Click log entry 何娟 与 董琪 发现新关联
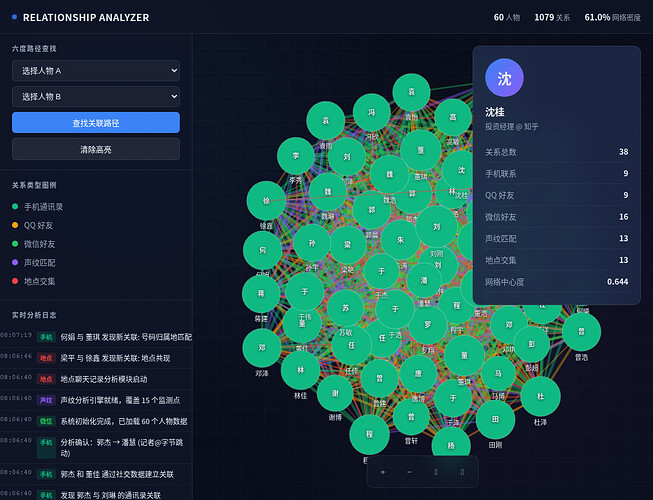Image resolution: width=653 pixels, height=500 pixels. (96, 337)
